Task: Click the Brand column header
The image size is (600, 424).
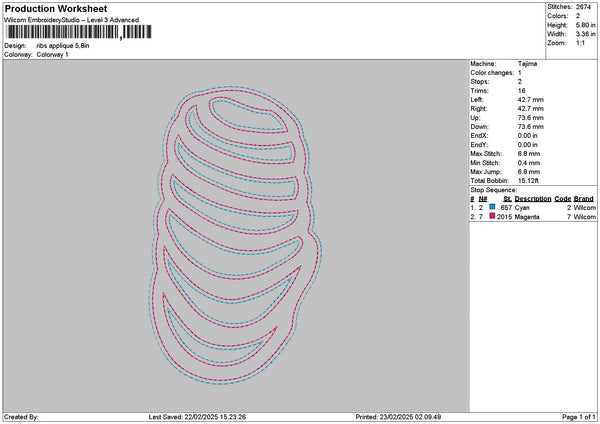Action: point(584,198)
